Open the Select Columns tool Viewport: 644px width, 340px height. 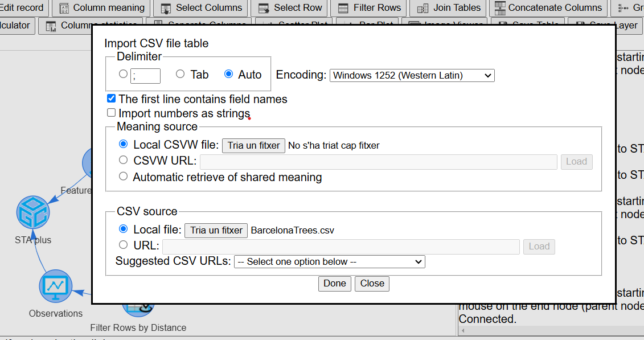[200, 8]
